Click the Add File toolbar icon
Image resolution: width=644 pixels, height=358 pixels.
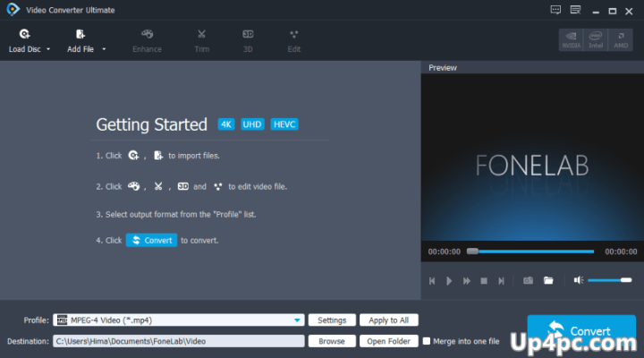(x=80, y=34)
